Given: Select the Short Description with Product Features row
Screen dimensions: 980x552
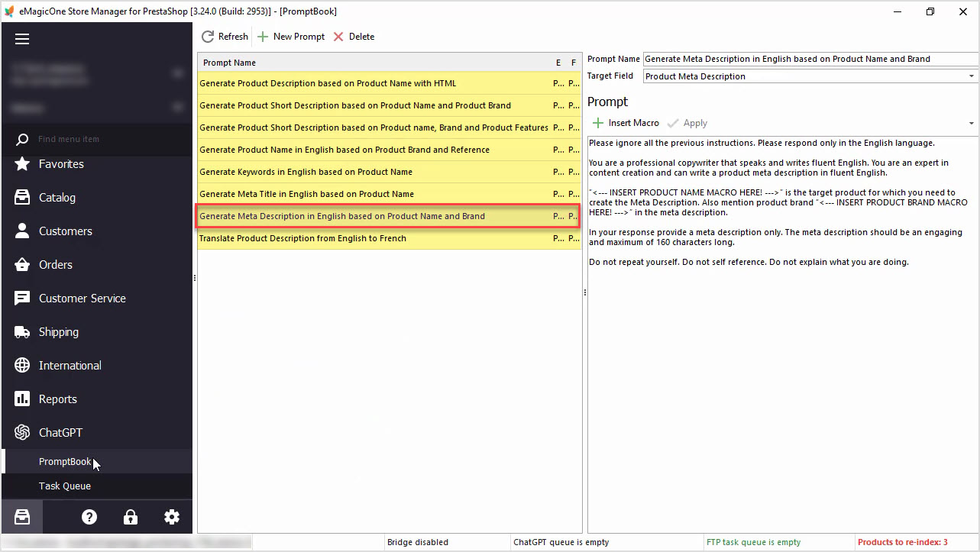Looking at the screenshot, I should (389, 128).
